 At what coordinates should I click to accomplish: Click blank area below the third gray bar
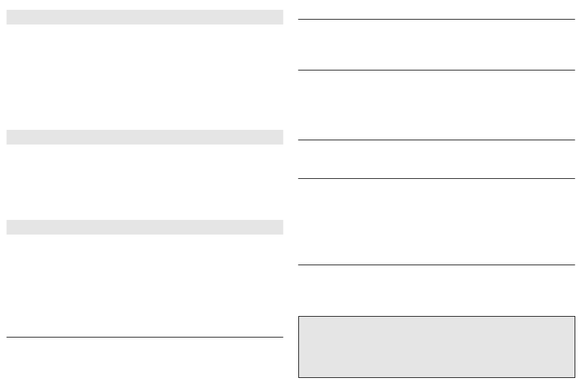(x=145, y=285)
